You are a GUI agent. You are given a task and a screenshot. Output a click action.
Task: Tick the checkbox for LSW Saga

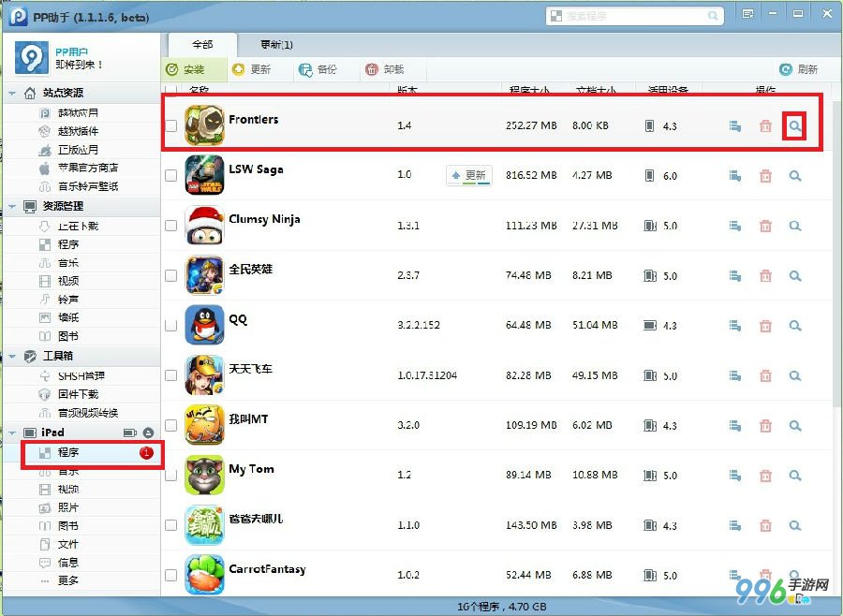click(171, 175)
